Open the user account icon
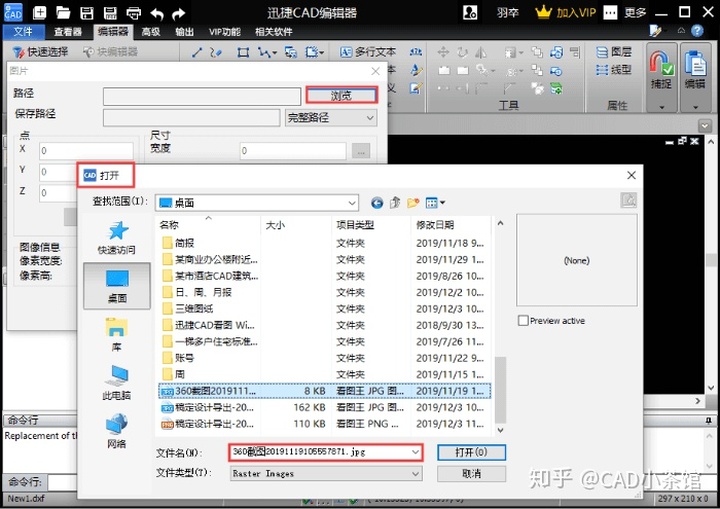The image size is (720, 509). (470, 12)
